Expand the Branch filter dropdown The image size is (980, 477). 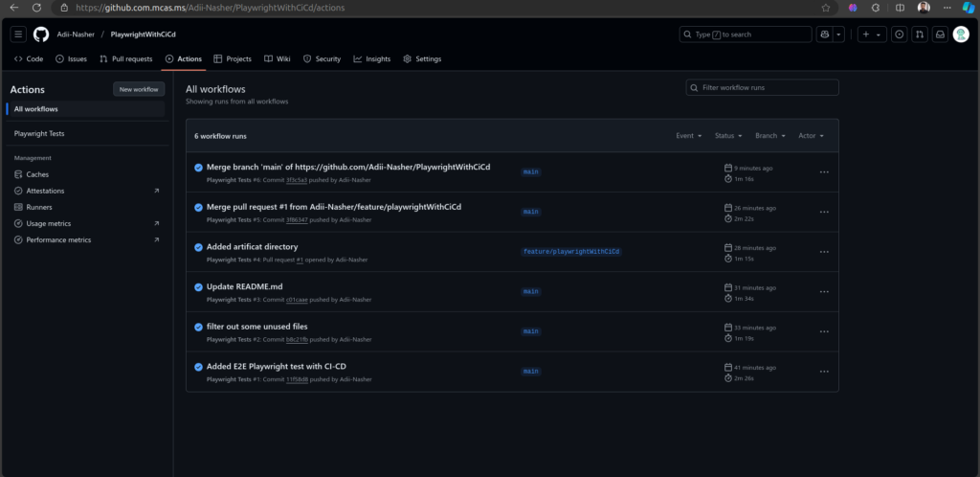click(x=769, y=136)
